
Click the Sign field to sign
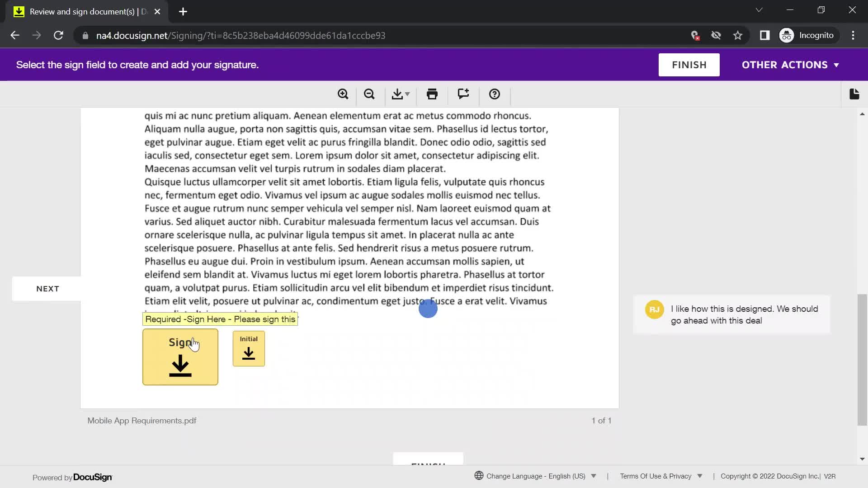[x=181, y=356]
